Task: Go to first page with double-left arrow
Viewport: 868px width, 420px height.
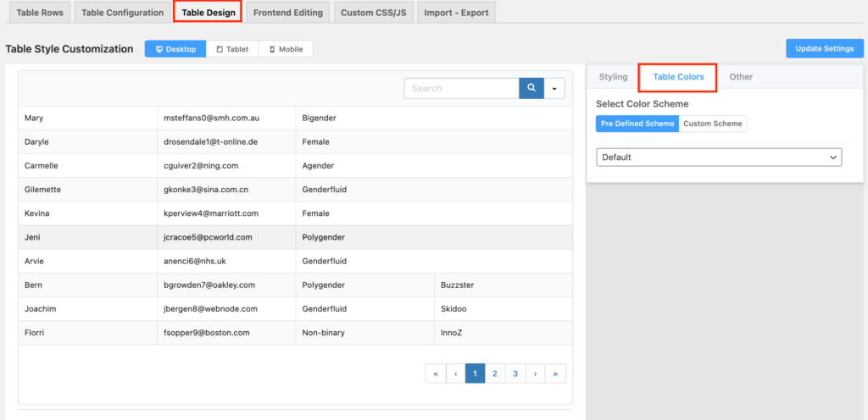Action: point(435,373)
